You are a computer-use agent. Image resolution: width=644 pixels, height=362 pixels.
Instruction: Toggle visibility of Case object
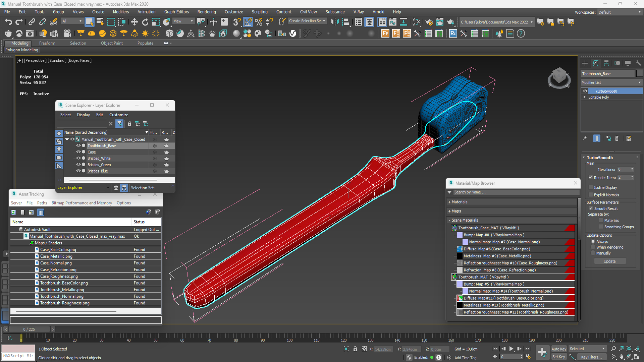(78, 152)
